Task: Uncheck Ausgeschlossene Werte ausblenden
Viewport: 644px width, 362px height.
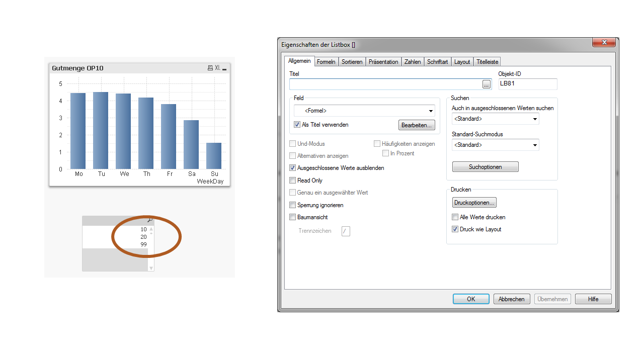Action: [x=293, y=168]
